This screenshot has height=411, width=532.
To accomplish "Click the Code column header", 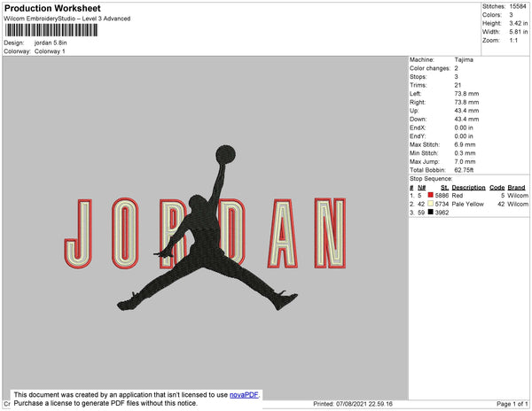I will pos(497,188).
